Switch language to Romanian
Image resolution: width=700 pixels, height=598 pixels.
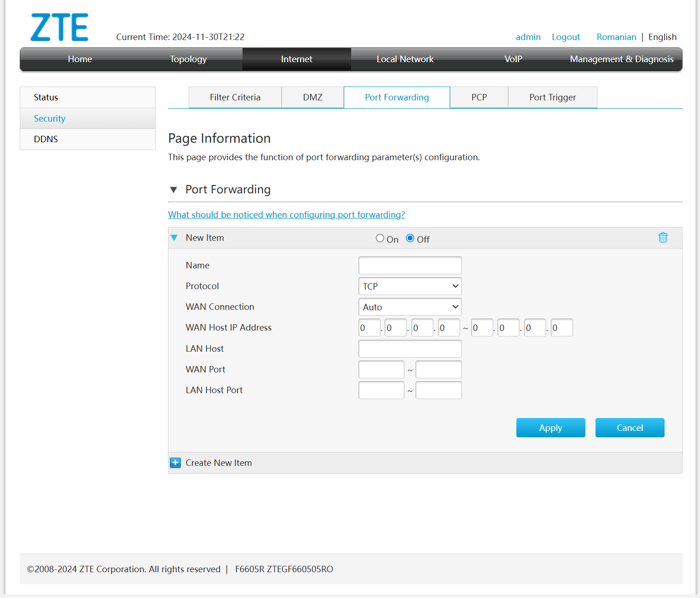[x=616, y=37]
